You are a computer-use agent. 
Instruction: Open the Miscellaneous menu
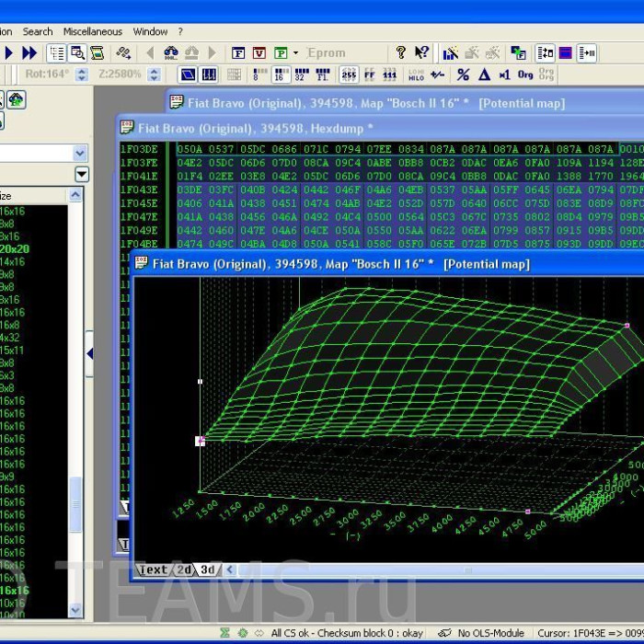[x=92, y=31]
